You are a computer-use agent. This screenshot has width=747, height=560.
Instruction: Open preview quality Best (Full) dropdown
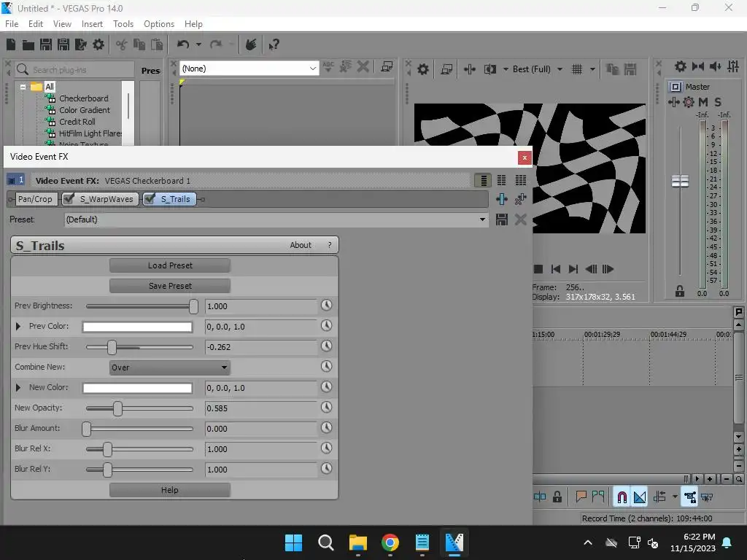tap(560, 69)
